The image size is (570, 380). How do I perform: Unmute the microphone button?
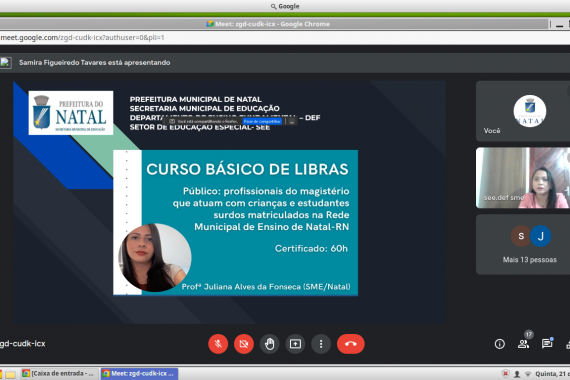[218, 344]
